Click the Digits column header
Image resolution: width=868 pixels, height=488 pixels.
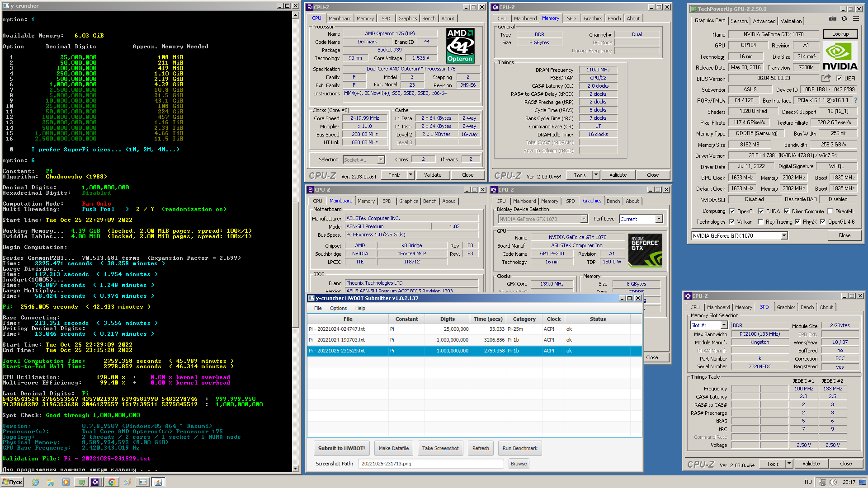point(448,319)
